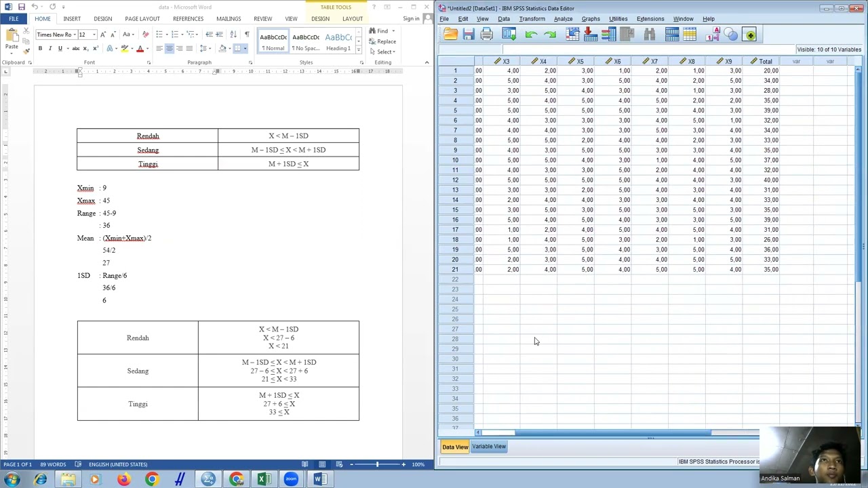Cut selection with scissors icon in Word
Image resolution: width=868 pixels, height=488 pixels.
[x=26, y=31]
